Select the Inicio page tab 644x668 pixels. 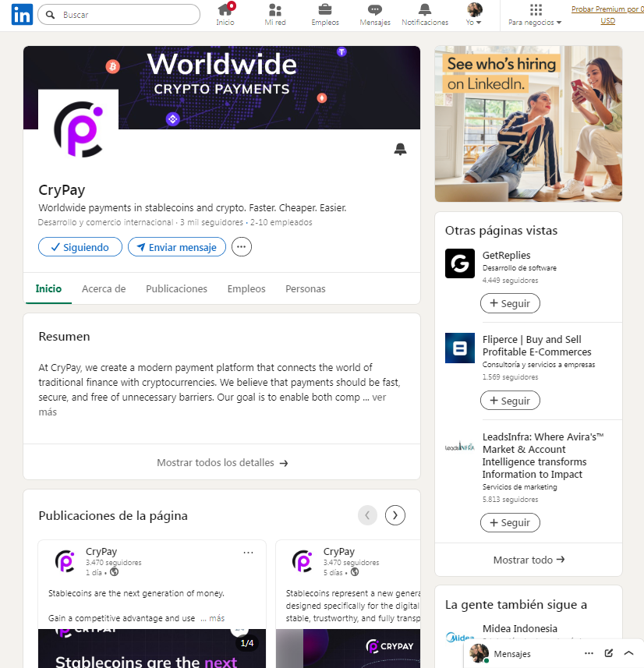coord(48,289)
